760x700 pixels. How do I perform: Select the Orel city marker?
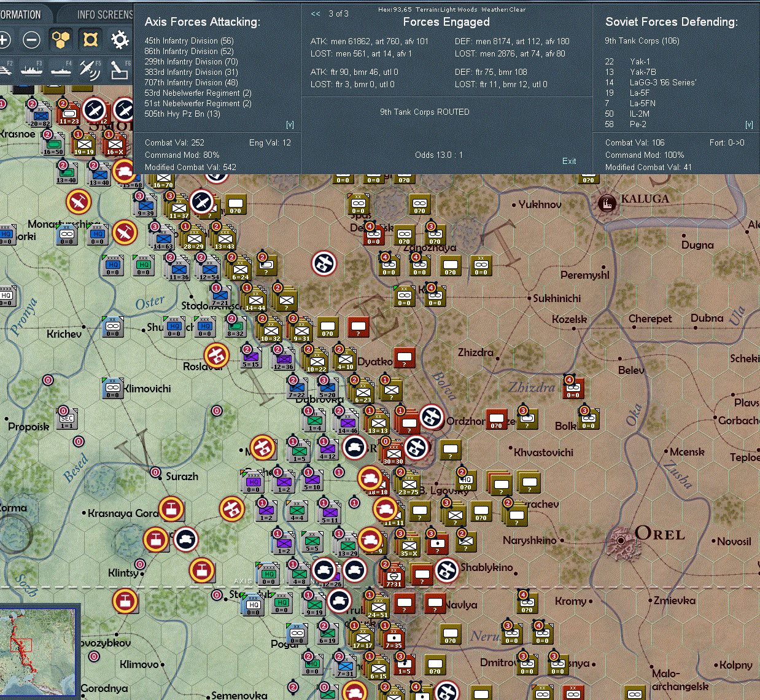[x=621, y=540]
